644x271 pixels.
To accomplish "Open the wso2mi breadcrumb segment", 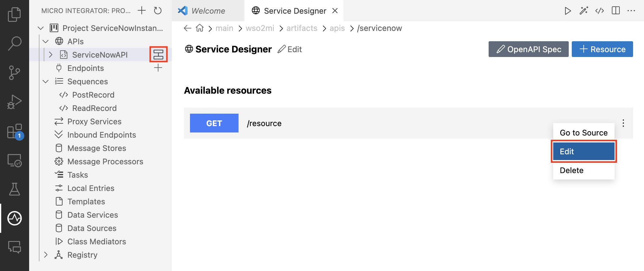I will [260, 28].
